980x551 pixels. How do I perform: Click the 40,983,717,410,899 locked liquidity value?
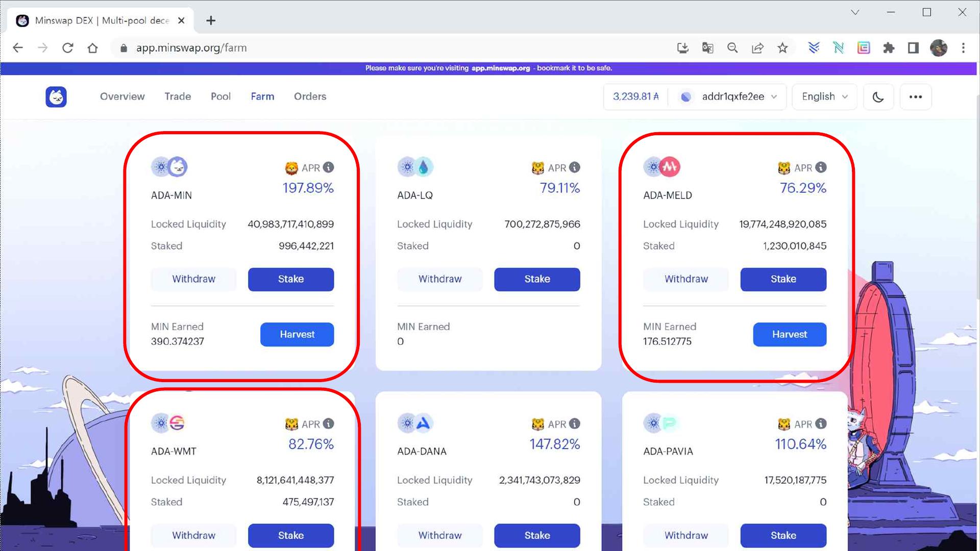coord(290,224)
